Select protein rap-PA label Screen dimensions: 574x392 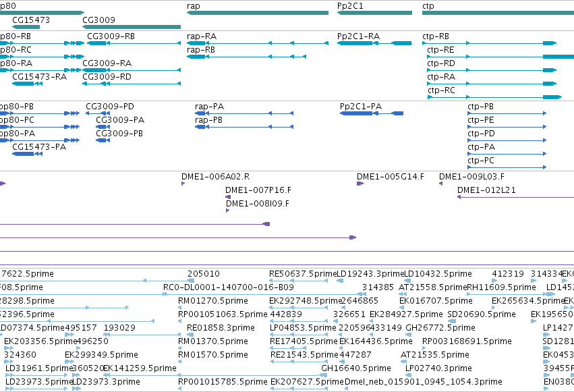(x=209, y=107)
